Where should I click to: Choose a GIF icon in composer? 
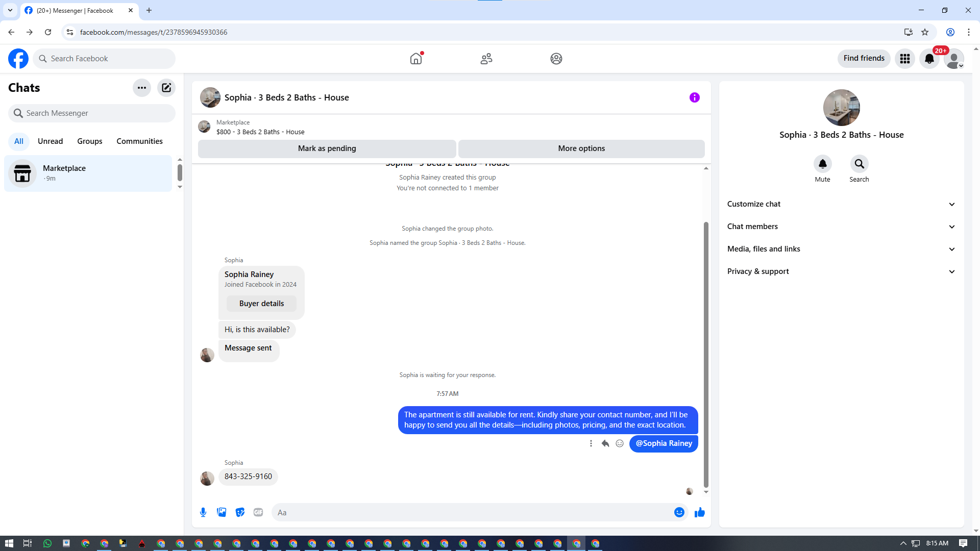coord(258,512)
